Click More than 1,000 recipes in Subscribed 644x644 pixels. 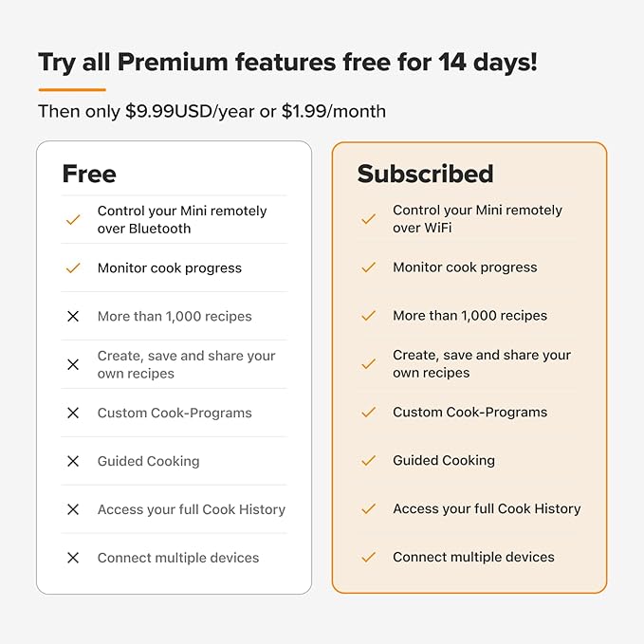click(469, 316)
